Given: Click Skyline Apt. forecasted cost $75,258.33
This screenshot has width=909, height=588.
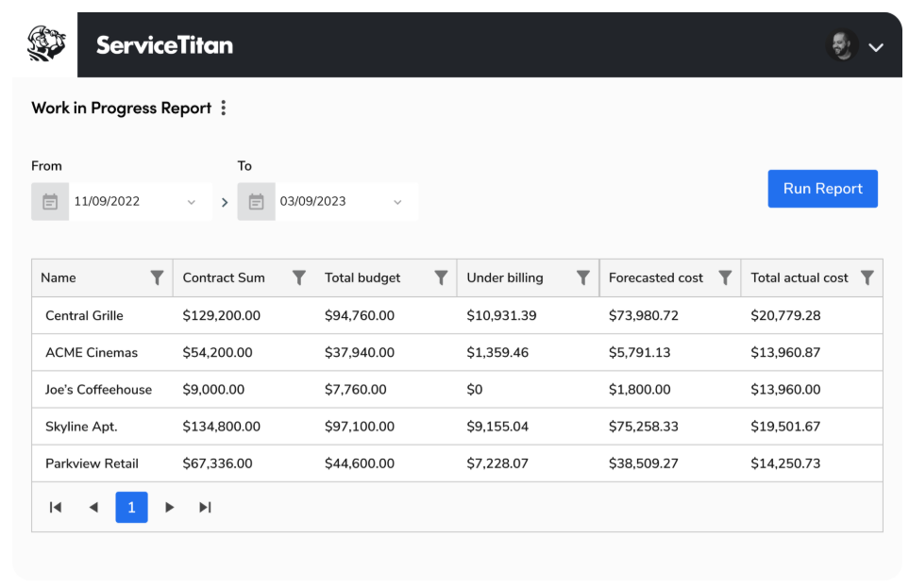Looking at the screenshot, I should tap(644, 427).
